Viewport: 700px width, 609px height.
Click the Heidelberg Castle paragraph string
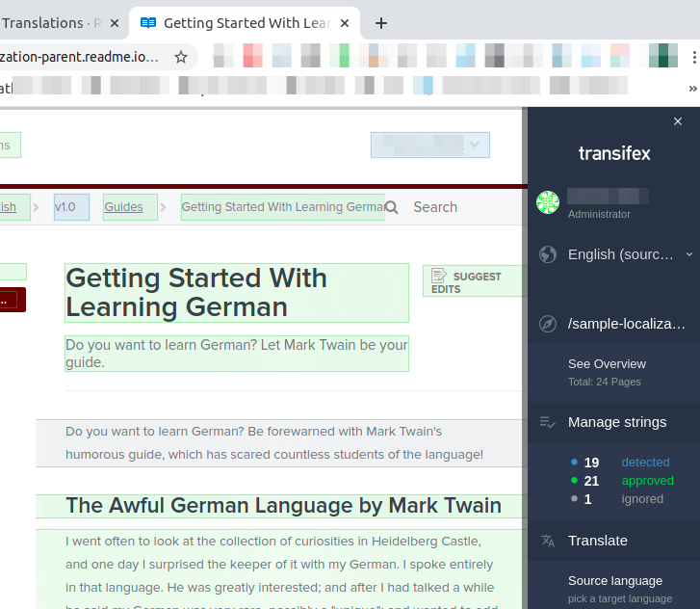point(279,569)
